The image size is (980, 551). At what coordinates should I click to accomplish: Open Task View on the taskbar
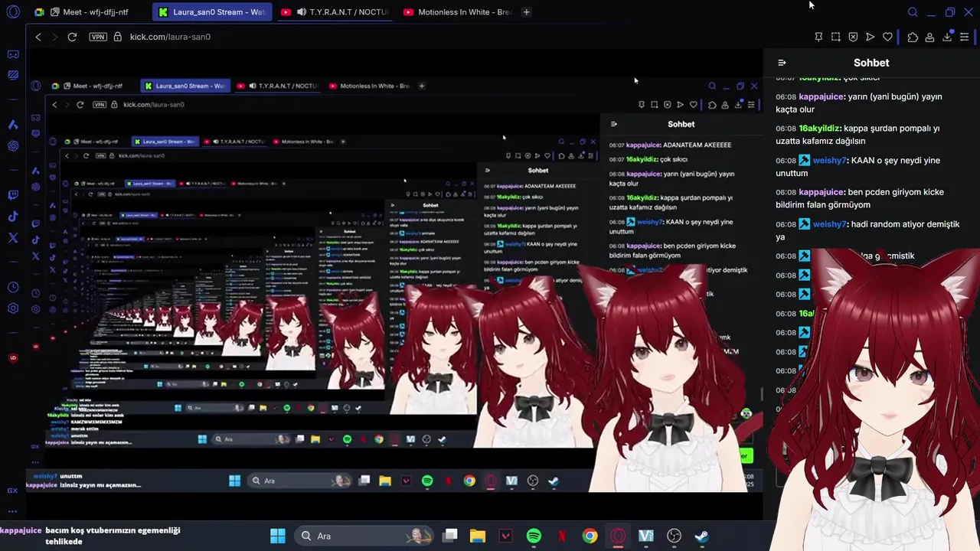tap(450, 536)
